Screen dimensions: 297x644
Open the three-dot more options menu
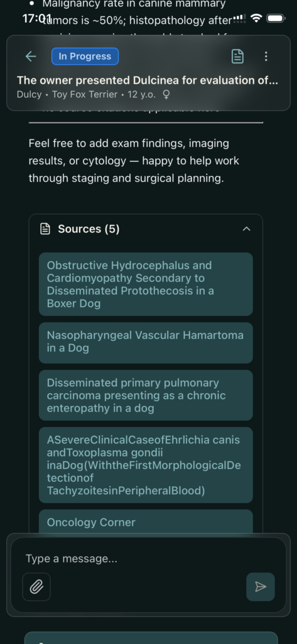coord(266,57)
